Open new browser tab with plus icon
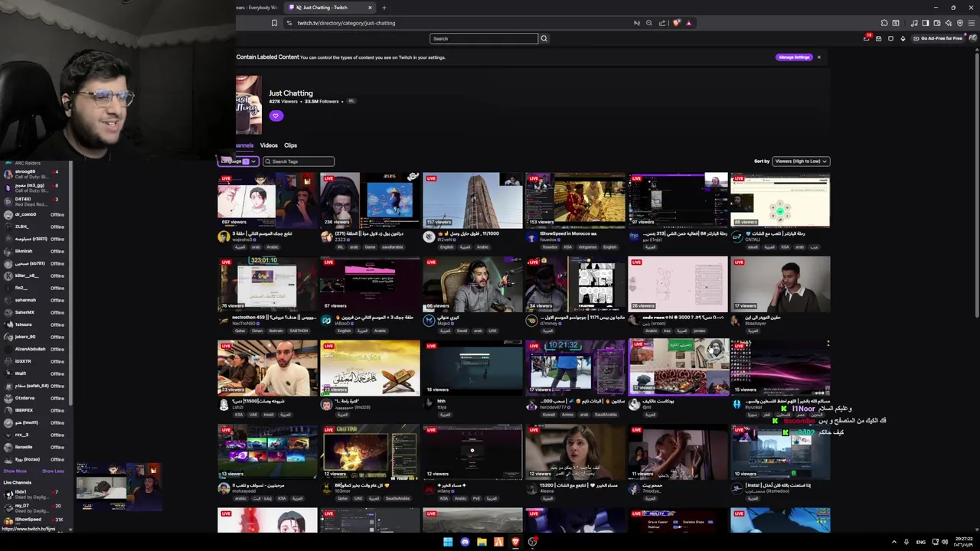The height and width of the screenshot is (551, 980). pos(384,8)
